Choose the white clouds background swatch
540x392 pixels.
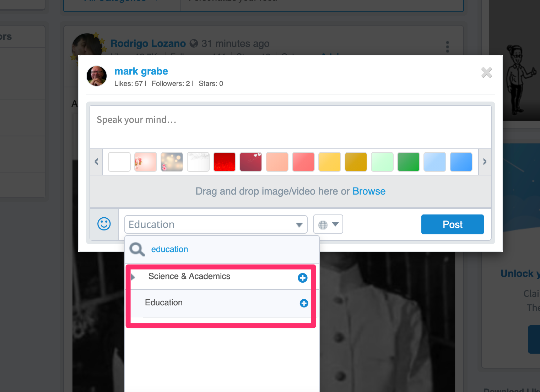198,162
